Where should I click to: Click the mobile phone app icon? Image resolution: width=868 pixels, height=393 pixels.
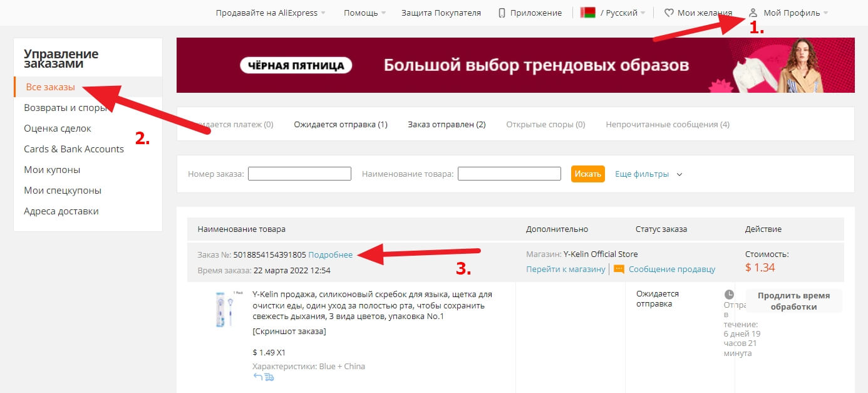502,13
